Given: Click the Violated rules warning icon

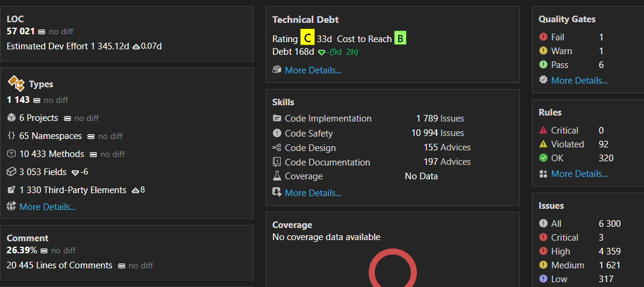Looking at the screenshot, I should pyautogui.click(x=543, y=144).
